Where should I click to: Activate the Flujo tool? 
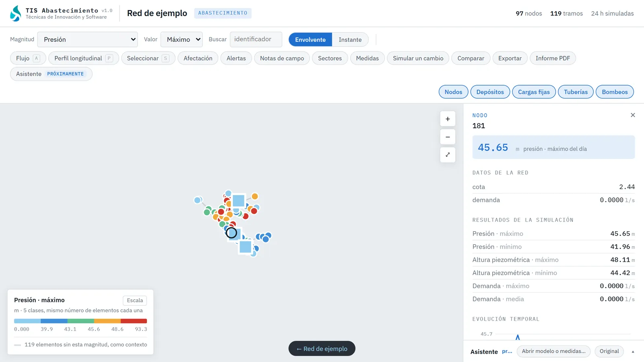click(x=28, y=58)
